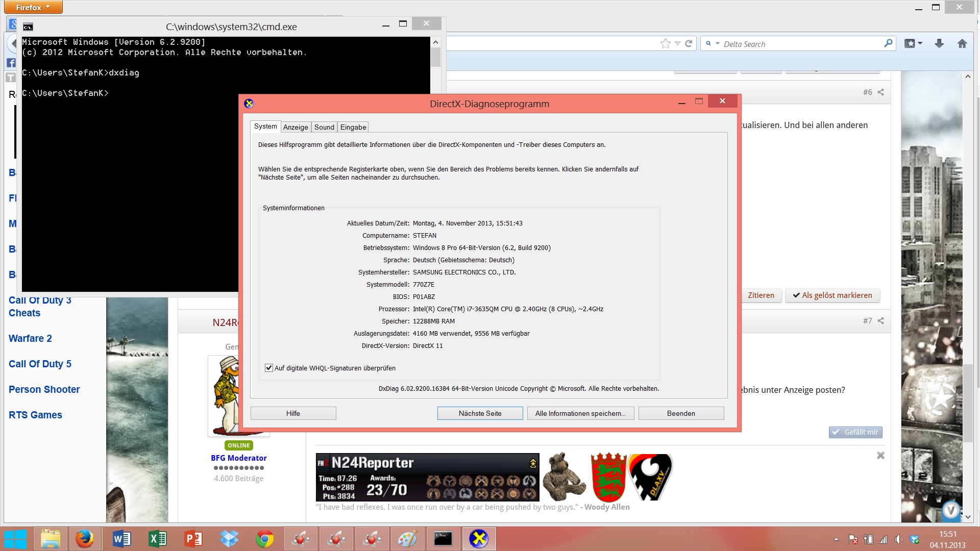Share forum post #6

click(880, 92)
